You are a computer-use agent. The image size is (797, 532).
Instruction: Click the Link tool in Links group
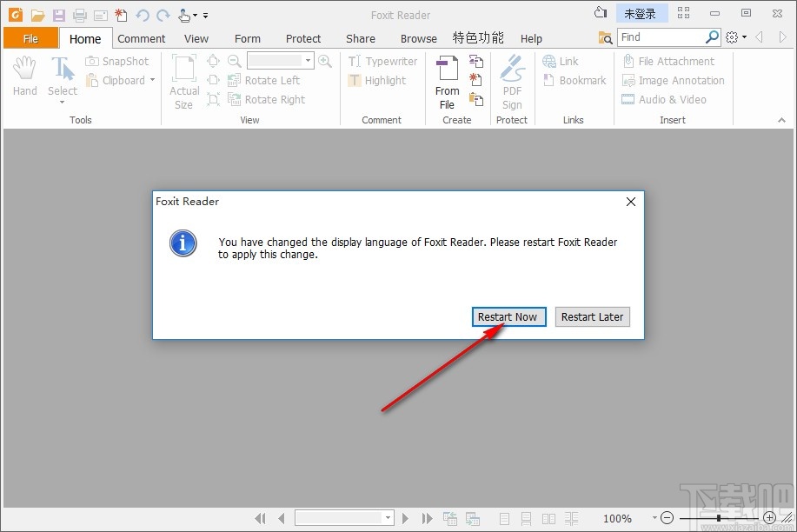coord(560,62)
